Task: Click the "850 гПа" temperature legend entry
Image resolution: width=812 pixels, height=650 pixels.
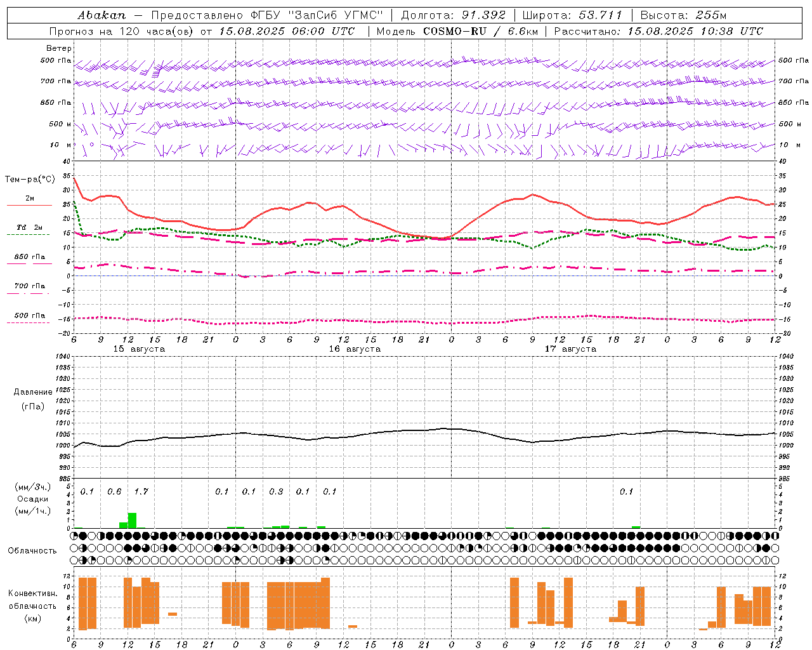Action: tap(29, 256)
